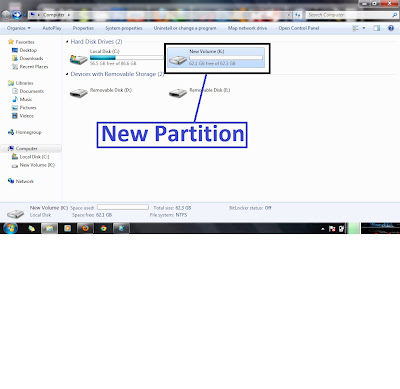Click the Computer address bar path
This screenshot has width=400, height=389.
tap(53, 15)
